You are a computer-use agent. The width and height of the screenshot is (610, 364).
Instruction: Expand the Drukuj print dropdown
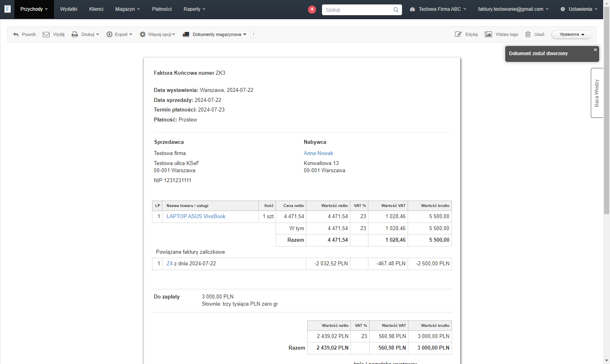click(85, 34)
